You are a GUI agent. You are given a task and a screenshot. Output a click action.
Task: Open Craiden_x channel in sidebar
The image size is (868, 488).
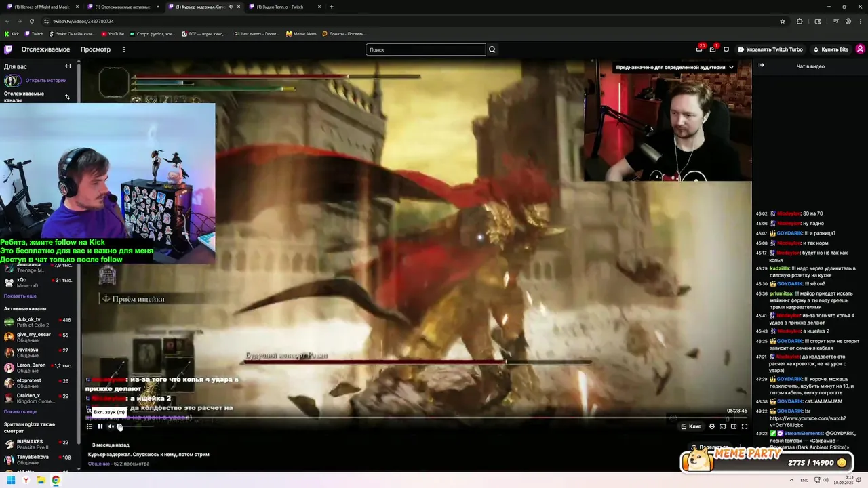click(39, 398)
